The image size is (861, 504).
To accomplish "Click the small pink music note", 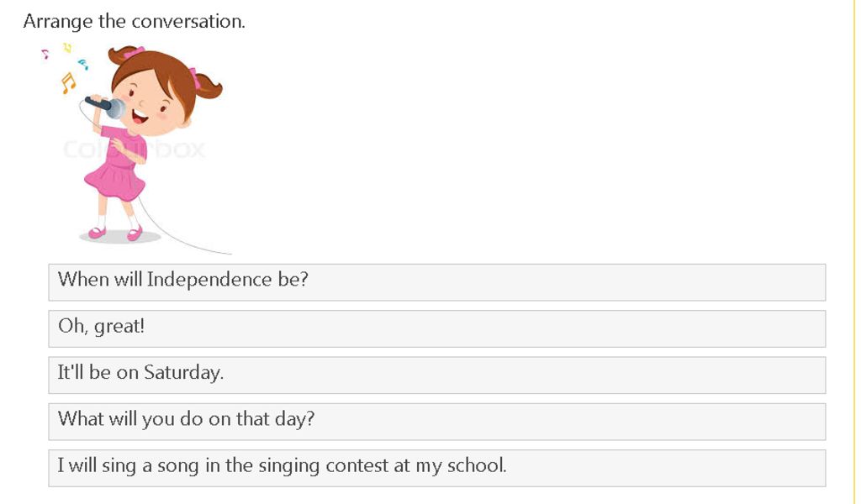I will tap(45, 54).
